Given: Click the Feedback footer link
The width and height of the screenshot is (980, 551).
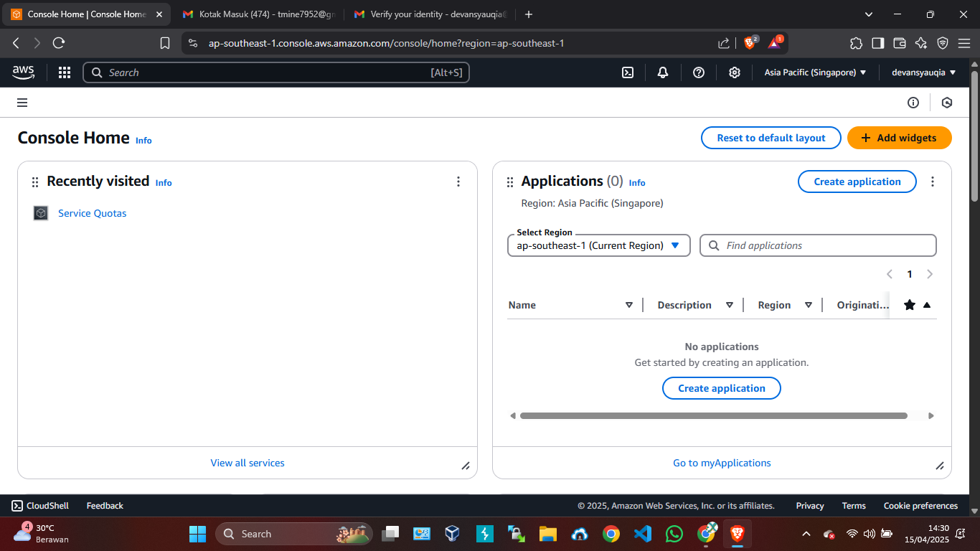Looking at the screenshot, I should tap(105, 506).
